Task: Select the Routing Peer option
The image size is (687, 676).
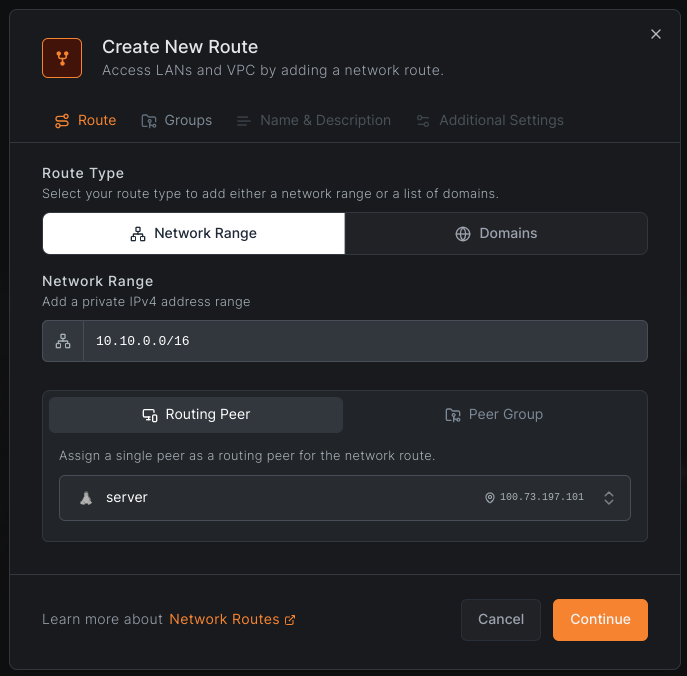Action: tap(196, 414)
